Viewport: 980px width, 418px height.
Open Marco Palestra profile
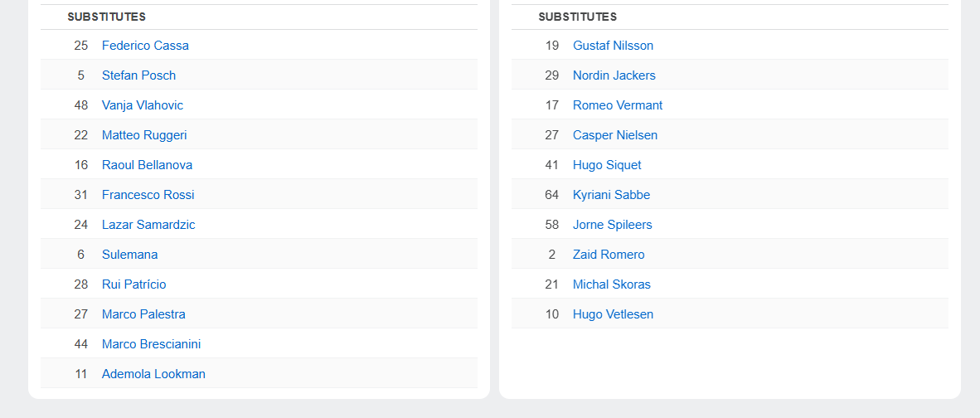coord(143,314)
